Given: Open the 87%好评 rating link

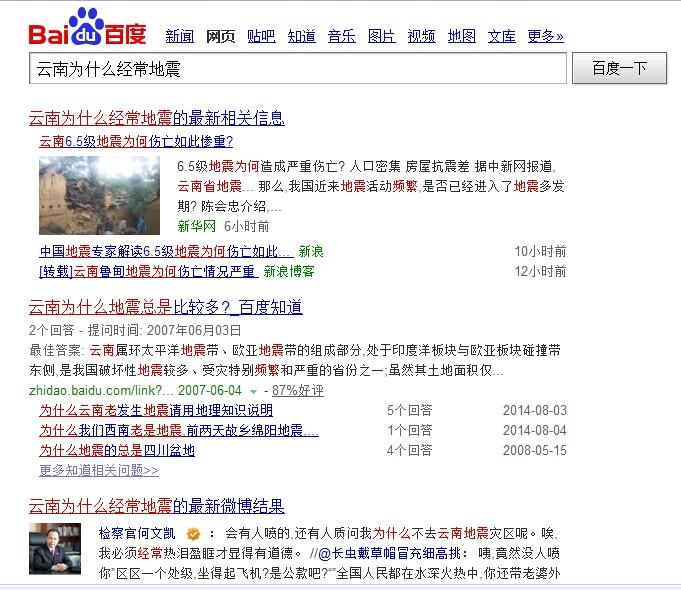Looking at the screenshot, I should pos(298,390).
